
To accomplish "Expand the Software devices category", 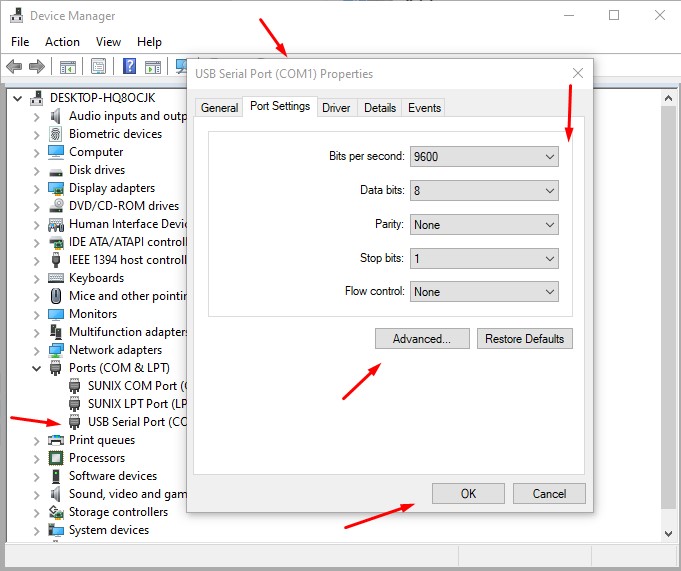I will 36,476.
